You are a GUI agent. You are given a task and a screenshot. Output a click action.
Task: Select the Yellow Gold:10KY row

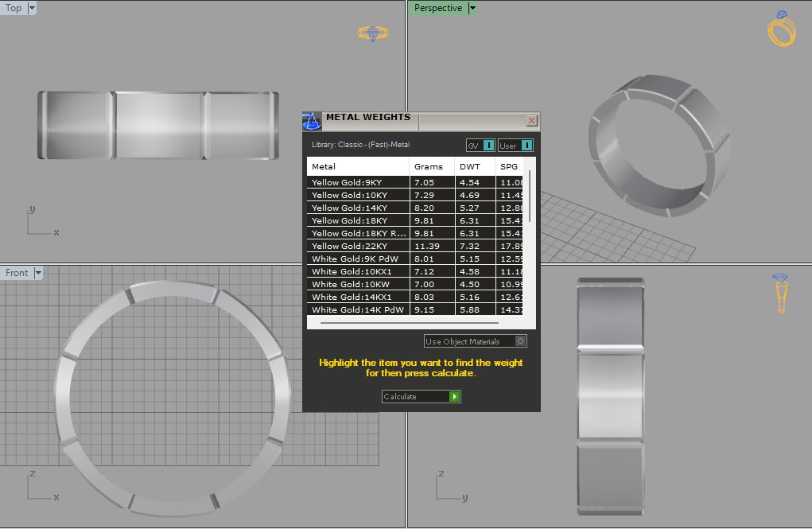point(415,195)
